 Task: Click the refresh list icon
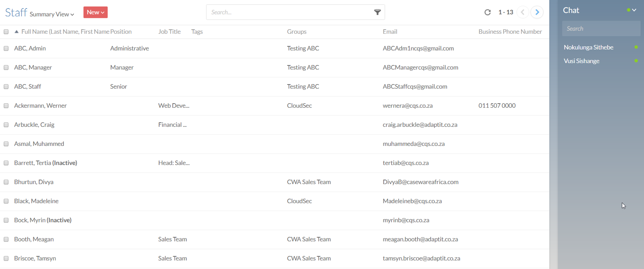[488, 12]
